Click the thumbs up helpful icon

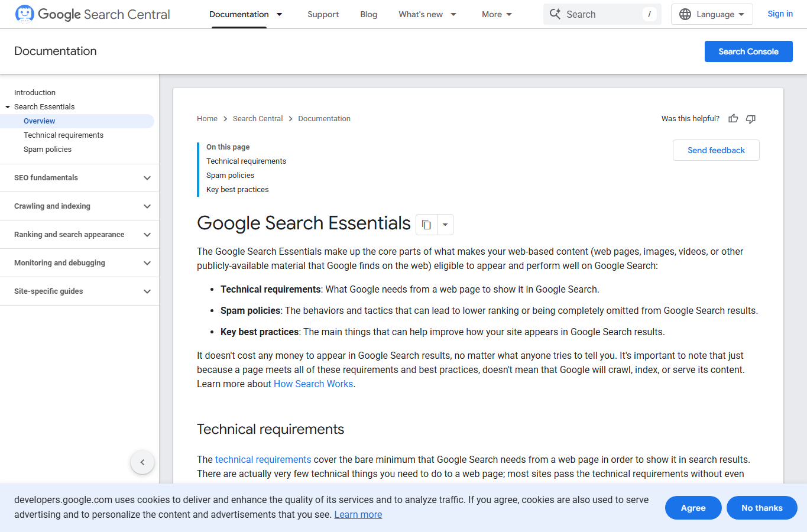(733, 119)
